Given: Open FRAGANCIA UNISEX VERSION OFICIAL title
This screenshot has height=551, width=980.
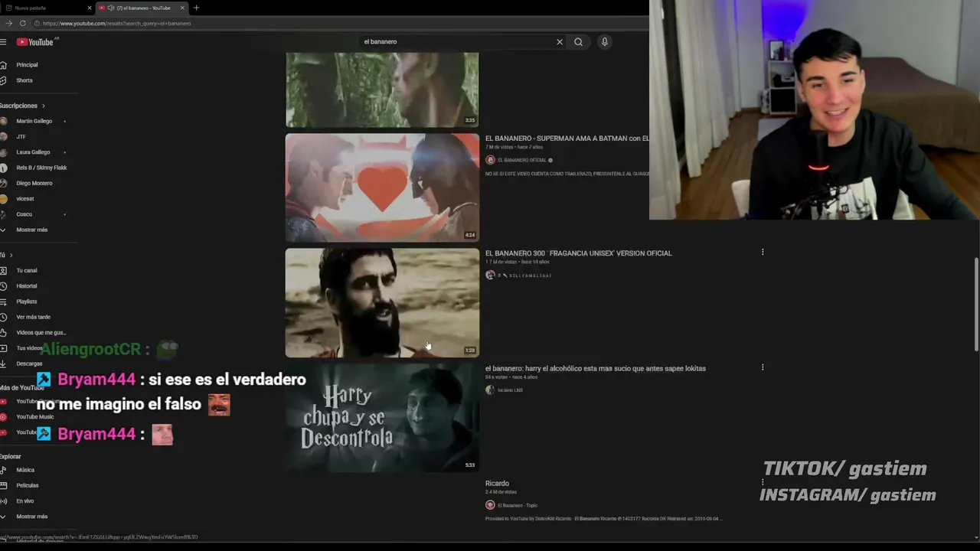Looking at the screenshot, I should click(x=578, y=253).
